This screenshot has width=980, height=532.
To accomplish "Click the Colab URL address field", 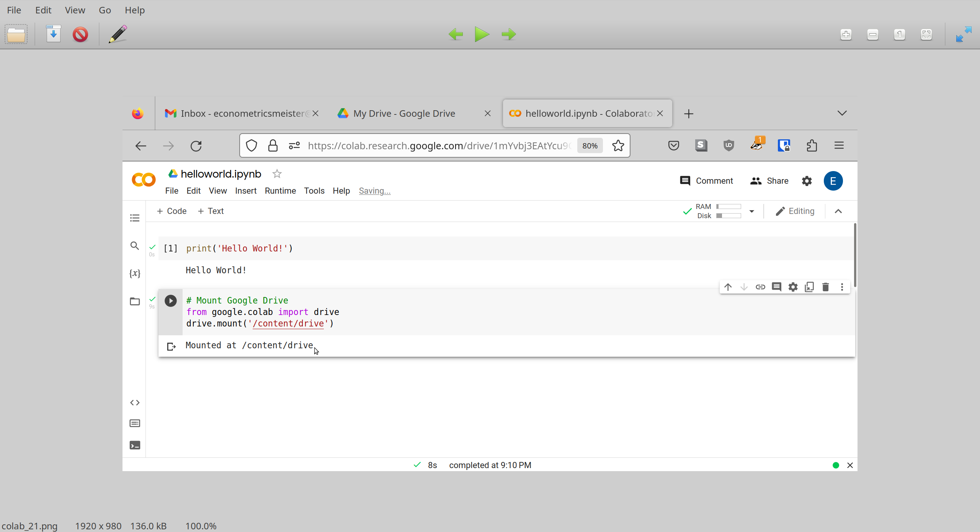I will pyautogui.click(x=439, y=146).
